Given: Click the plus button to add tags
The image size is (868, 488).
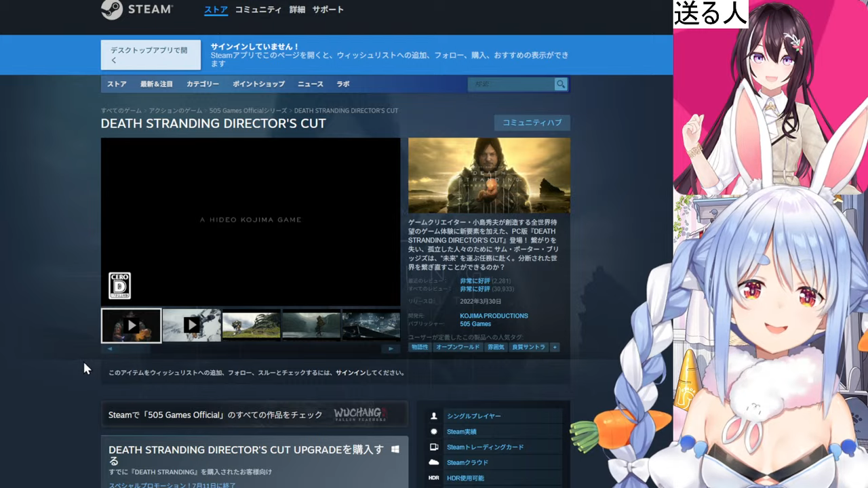Looking at the screenshot, I should (555, 347).
